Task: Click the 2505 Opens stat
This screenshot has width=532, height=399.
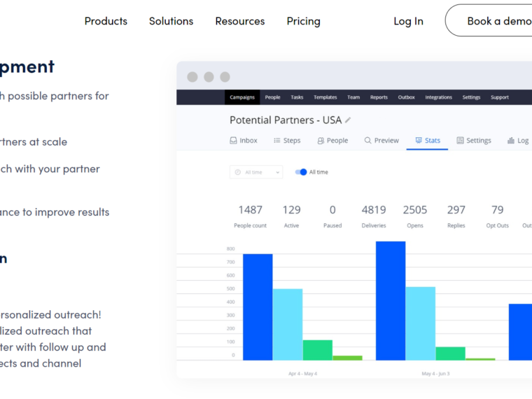Action: click(x=415, y=216)
